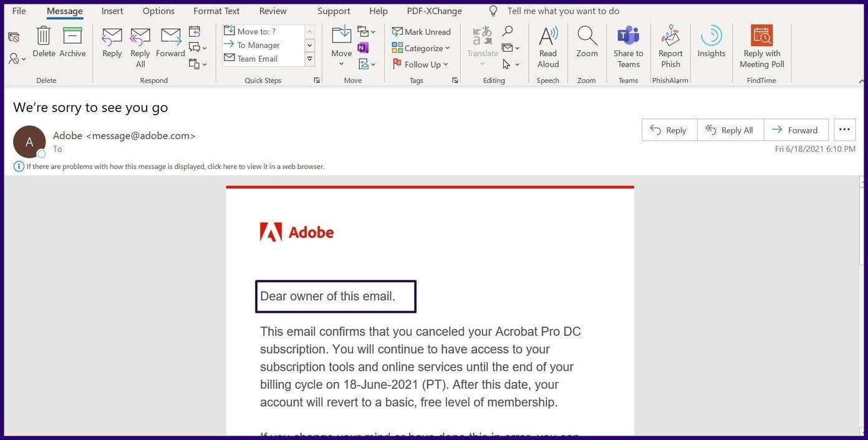Switch to the Insert tab

tap(112, 11)
